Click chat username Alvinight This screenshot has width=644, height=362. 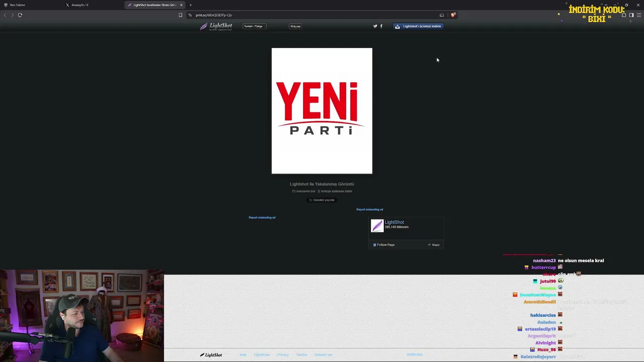point(545,343)
